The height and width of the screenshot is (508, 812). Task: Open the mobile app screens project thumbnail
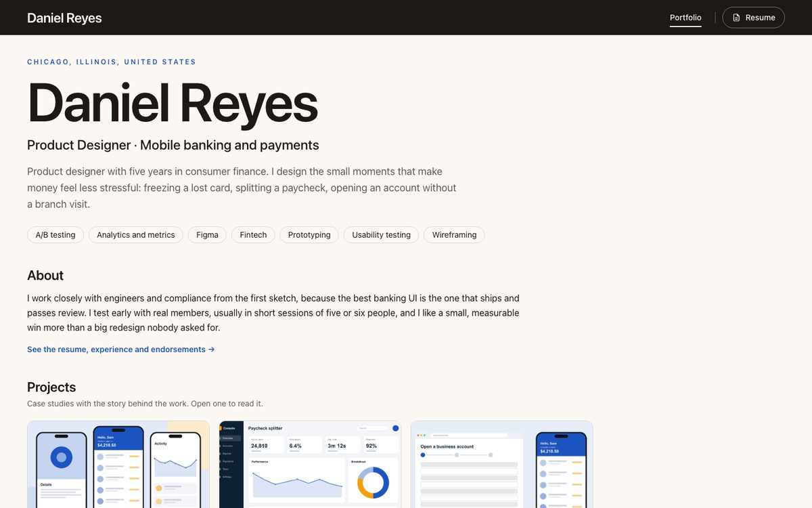(118, 465)
